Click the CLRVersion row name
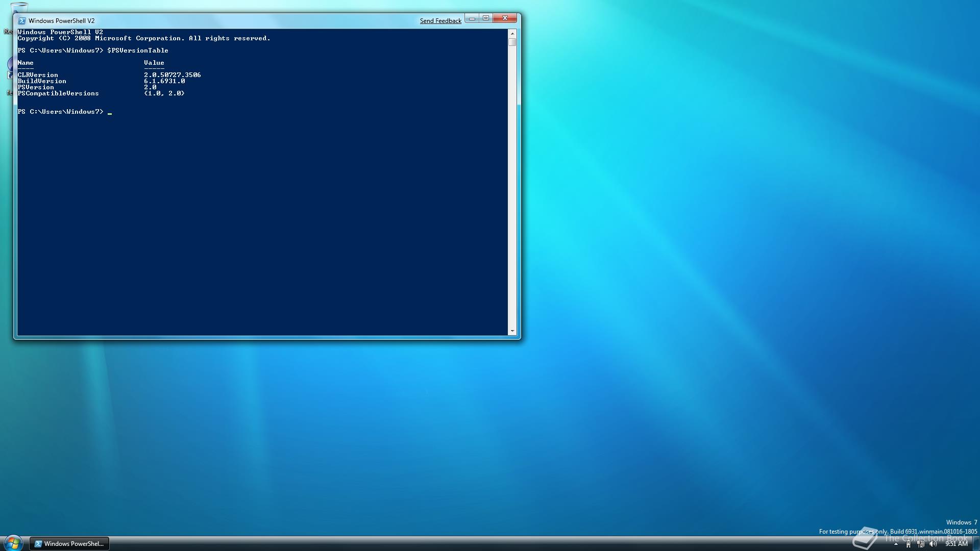This screenshot has height=551, width=980. [x=38, y=75]
